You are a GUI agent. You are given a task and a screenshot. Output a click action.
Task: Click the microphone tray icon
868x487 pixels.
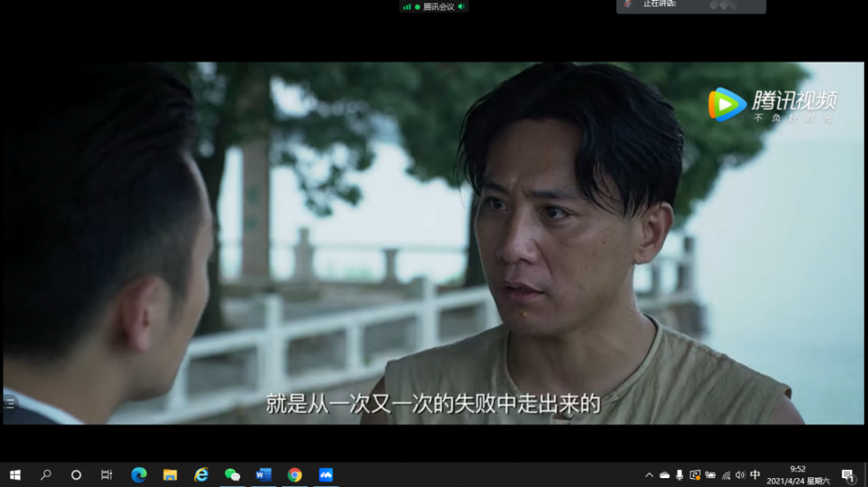pyautogui.click(x=680, y=475)
